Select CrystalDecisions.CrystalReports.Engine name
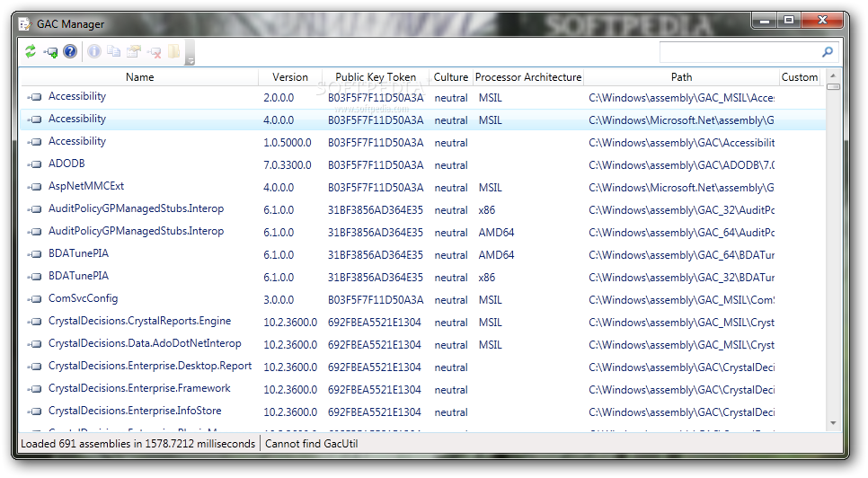This screenshot has height=478, width=868. point(139,321)
